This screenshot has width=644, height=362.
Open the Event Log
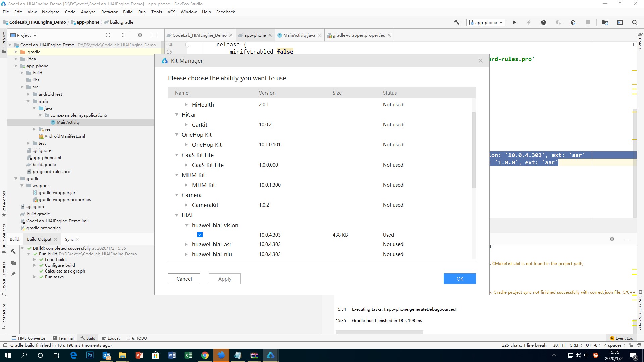622,338
